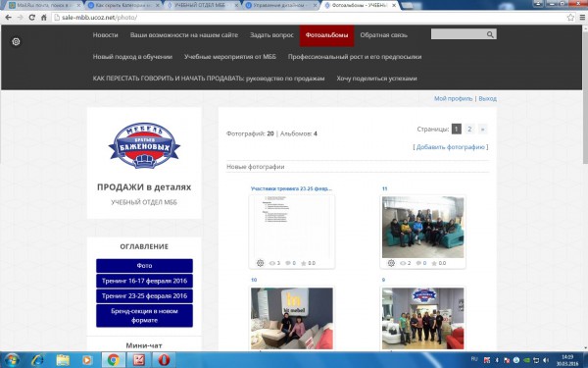The height and width of the screenshot is (368, 588).
Task: Open the Windows Start menu
Action: [11, 360]
